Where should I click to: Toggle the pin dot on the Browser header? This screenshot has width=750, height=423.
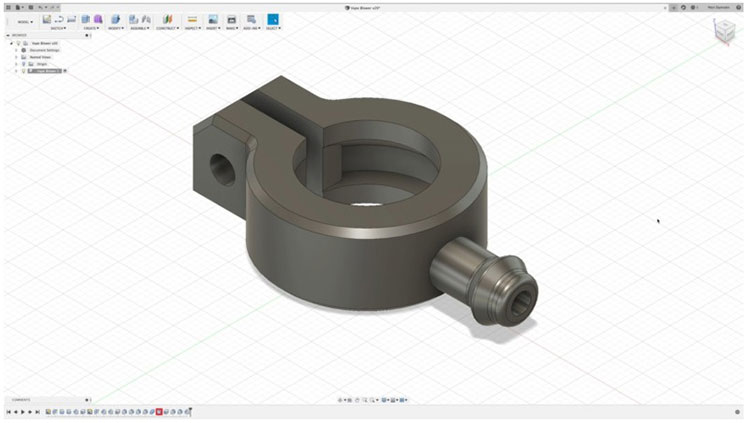click(x=87, y=35)
